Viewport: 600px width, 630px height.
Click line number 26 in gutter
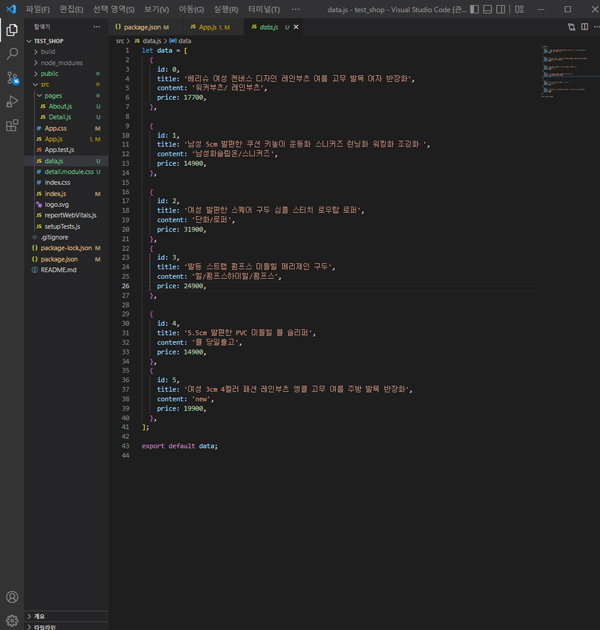tap(126, 286)
